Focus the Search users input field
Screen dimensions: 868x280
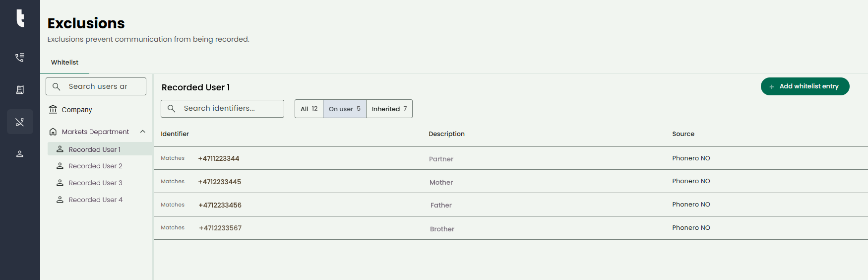click(x=96, y=86)
